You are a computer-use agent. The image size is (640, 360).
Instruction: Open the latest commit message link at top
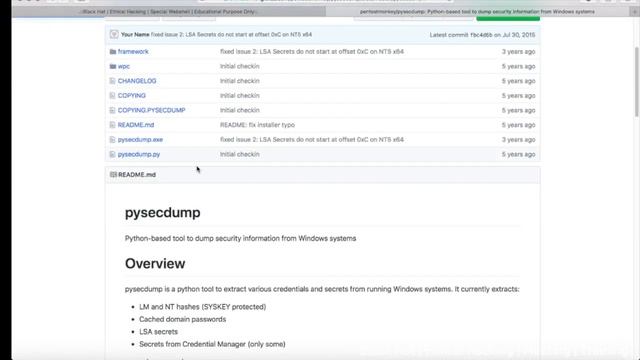231,35
